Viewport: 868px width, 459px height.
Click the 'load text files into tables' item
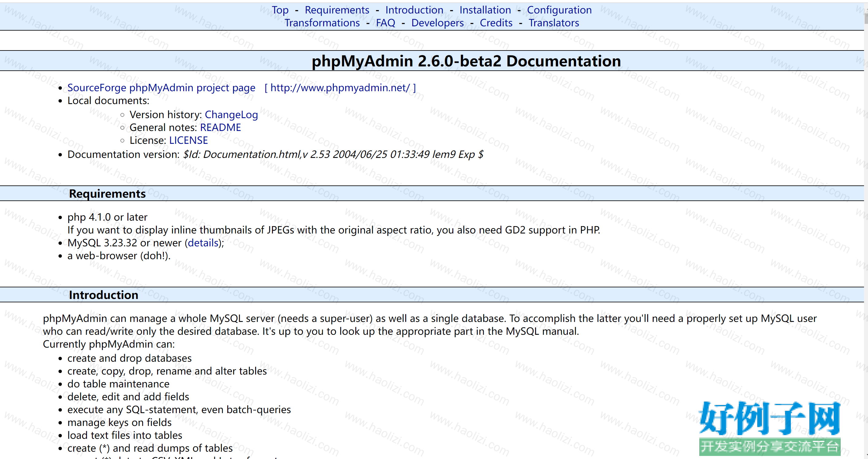coord(125,435)
